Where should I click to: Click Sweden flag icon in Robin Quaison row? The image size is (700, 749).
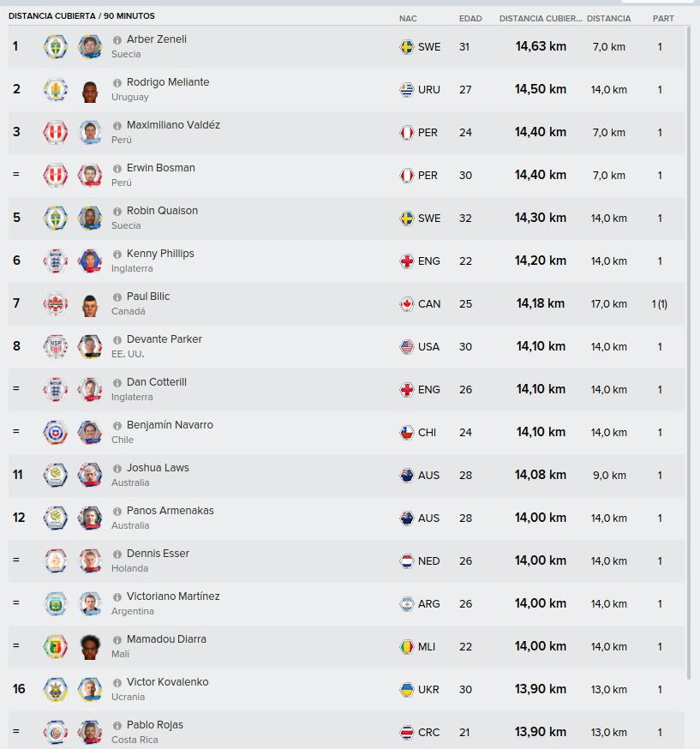tap(406, 219)
